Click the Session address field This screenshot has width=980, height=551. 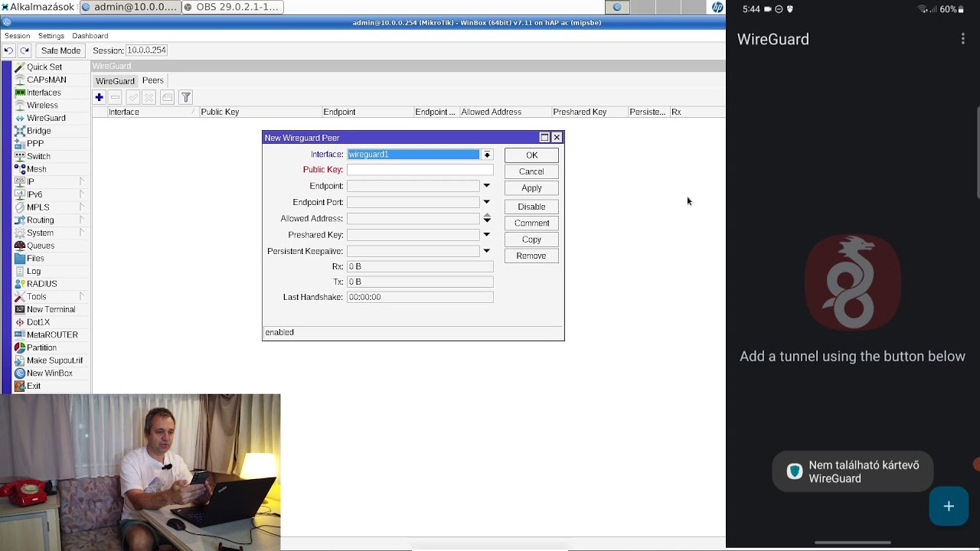(146, 51)
